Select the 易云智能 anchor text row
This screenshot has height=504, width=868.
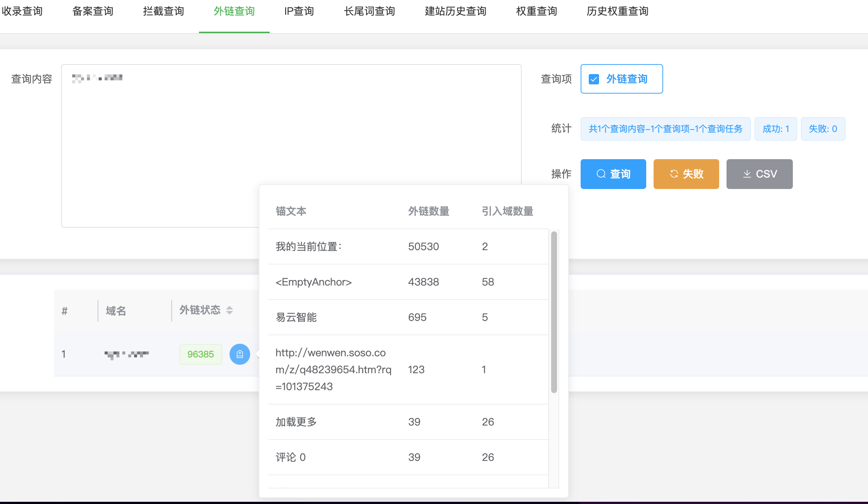coord(408,317)
